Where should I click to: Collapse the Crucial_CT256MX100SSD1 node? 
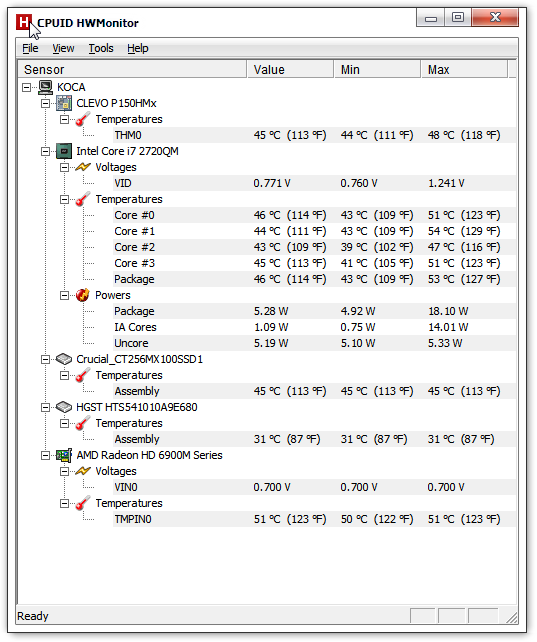[45, 359]
